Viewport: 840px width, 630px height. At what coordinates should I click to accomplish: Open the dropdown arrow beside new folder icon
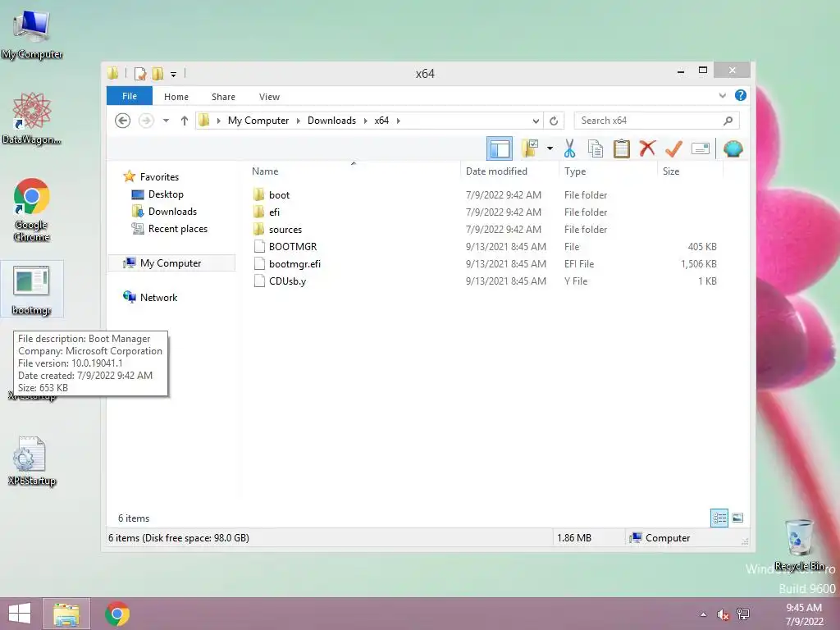pyautogui.click(x=550, y=148)
